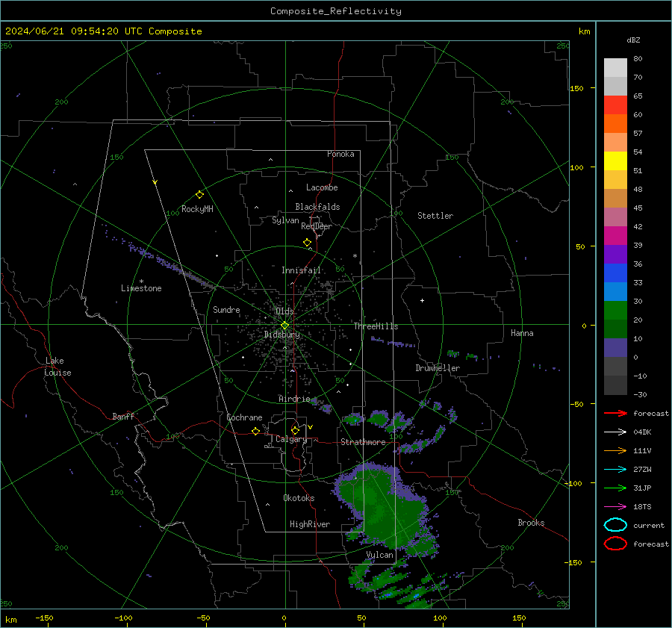Click the red 60 dBZ color swatch
This screenshot has height=628, width=672.
615,105
